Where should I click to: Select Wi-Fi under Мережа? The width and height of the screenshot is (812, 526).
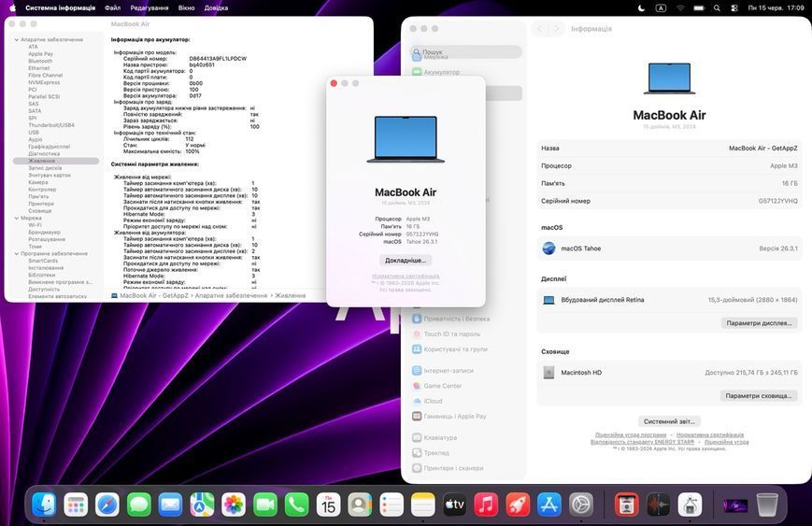[35, 225]
